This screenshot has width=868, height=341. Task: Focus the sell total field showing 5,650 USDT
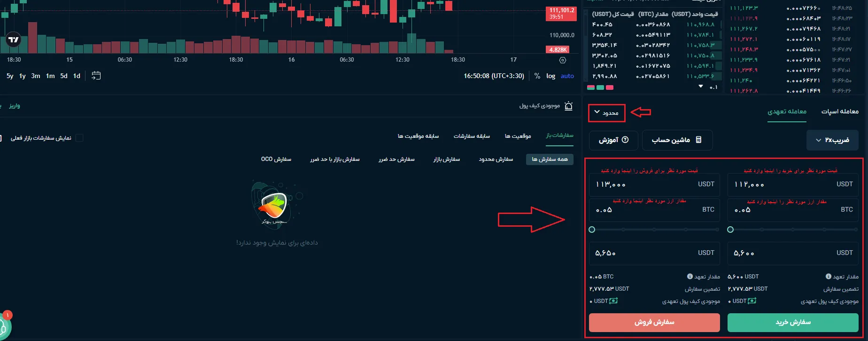coord(654,253)
